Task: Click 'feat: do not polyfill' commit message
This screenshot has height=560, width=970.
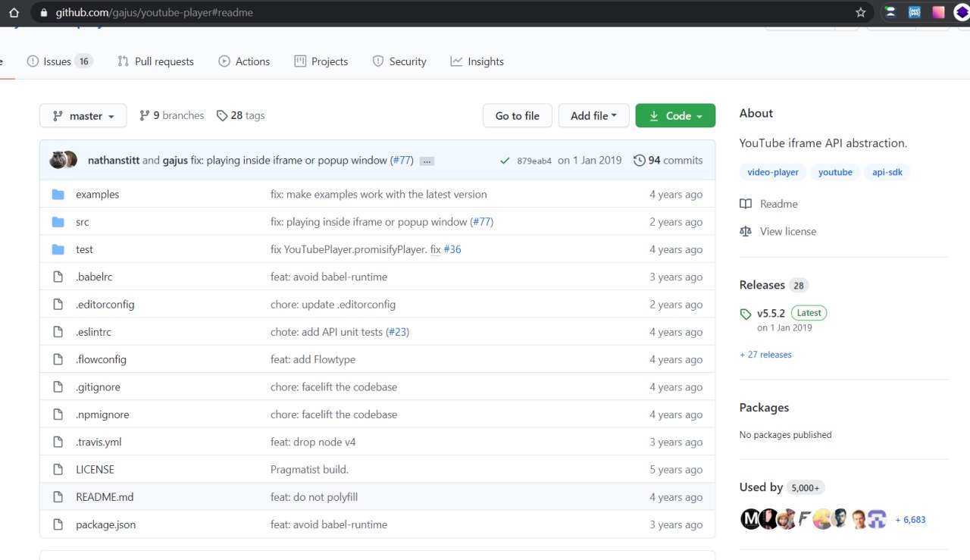Action: pos(314,497)
